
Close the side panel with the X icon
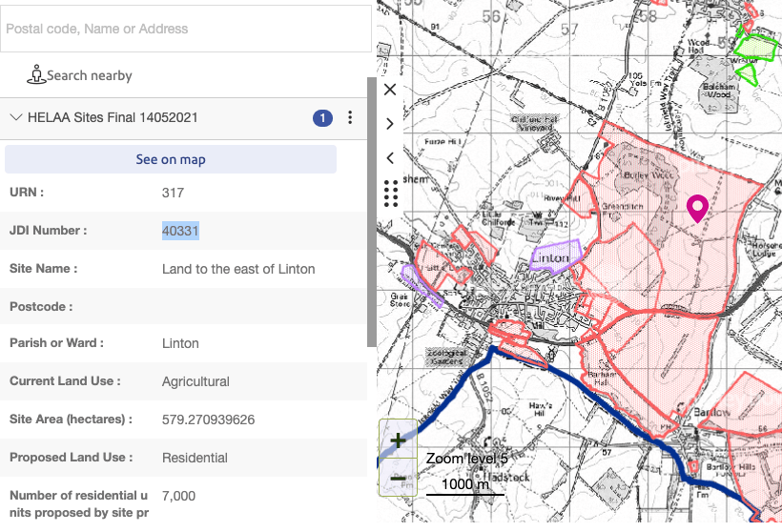(389, 90)
